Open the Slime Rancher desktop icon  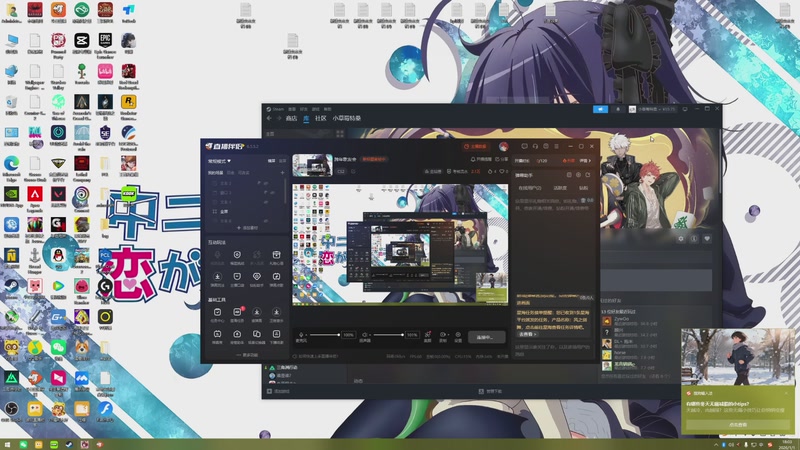tap(82, 286)
